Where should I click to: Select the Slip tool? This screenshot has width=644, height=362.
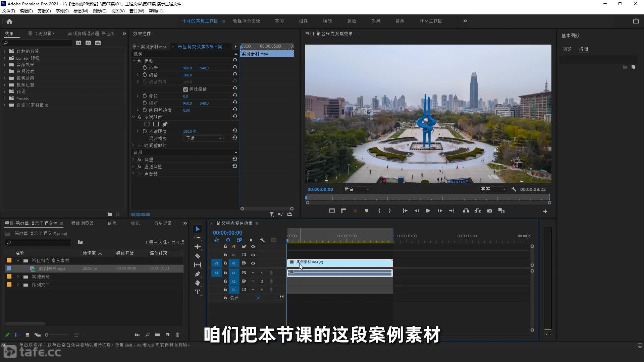[198, 265]
